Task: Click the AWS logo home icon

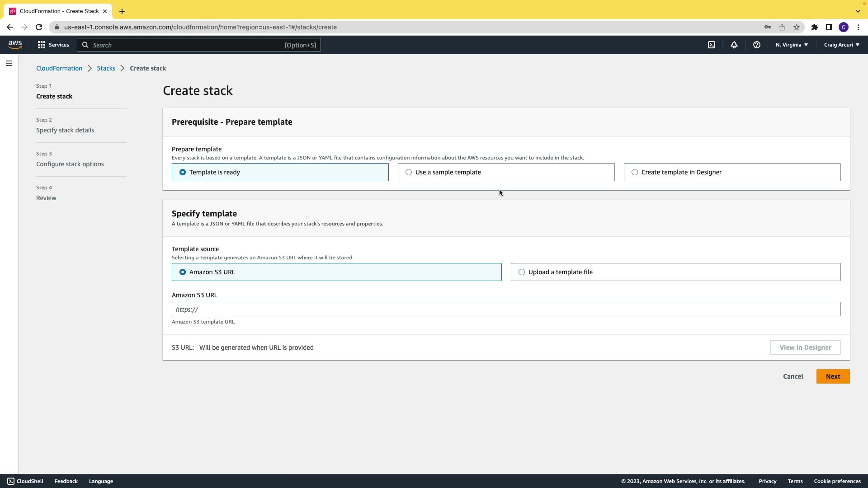Action: [x=15, y=45]
